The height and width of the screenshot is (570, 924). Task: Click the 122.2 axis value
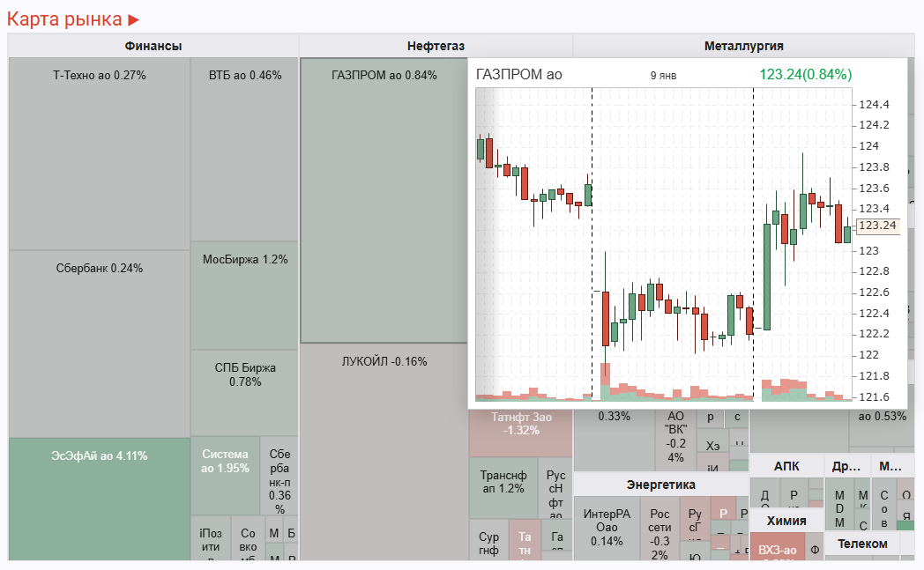click(874, 334)
